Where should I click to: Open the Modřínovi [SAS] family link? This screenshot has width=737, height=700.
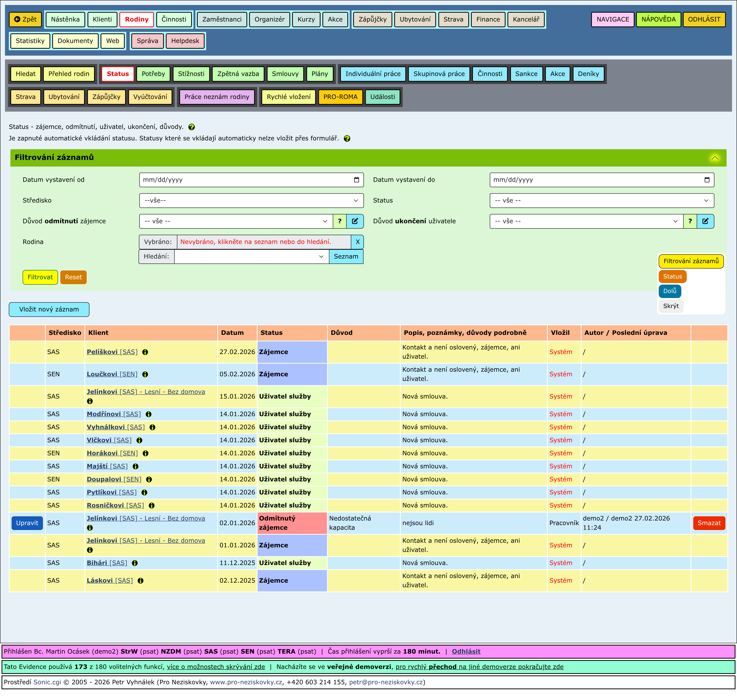click(113, 414)
